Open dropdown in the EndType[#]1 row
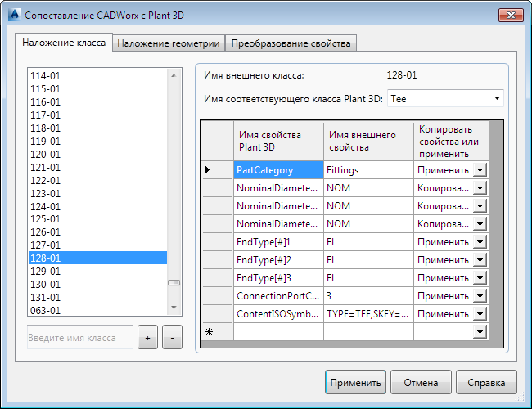The height and width of the screenshot is (409, 532). click(480, 242)
